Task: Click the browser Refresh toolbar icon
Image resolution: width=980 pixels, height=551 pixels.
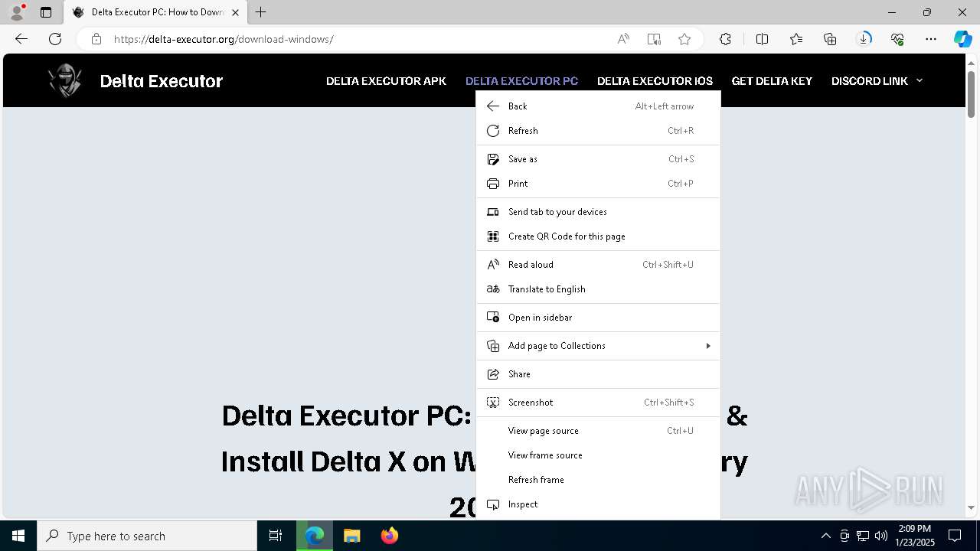Action: pos(55,39)
